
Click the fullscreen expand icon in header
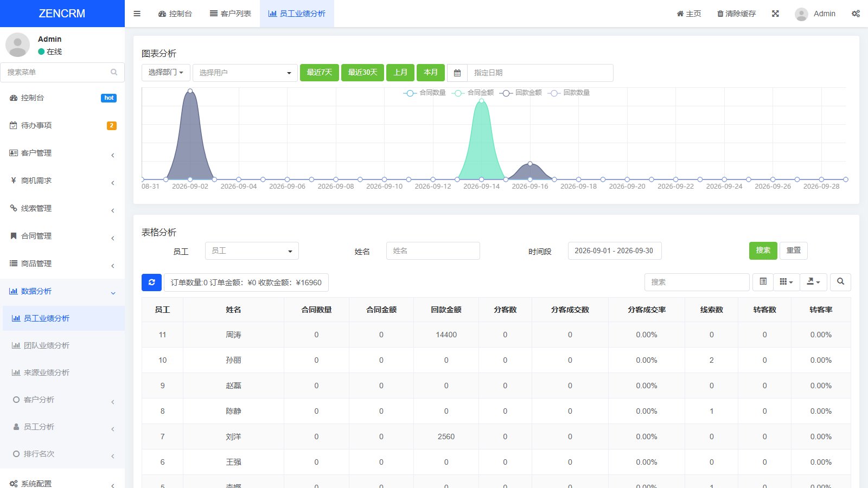(775, 14)
